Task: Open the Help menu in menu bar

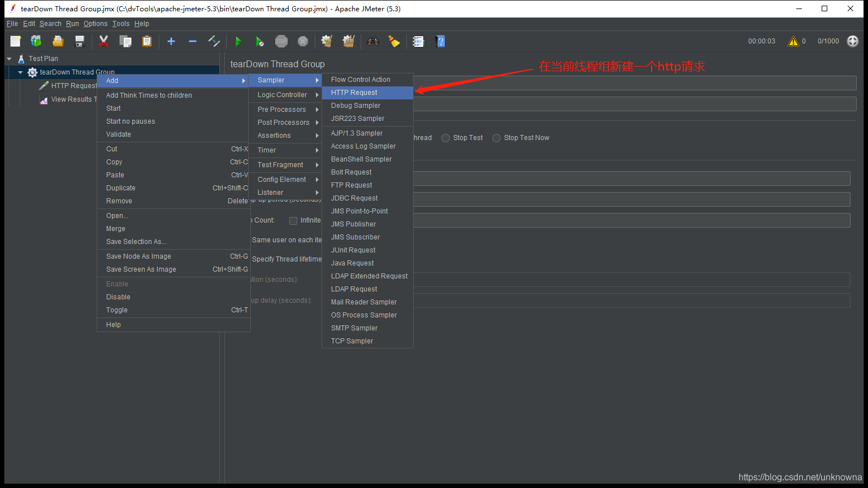Action: point(142,24)
